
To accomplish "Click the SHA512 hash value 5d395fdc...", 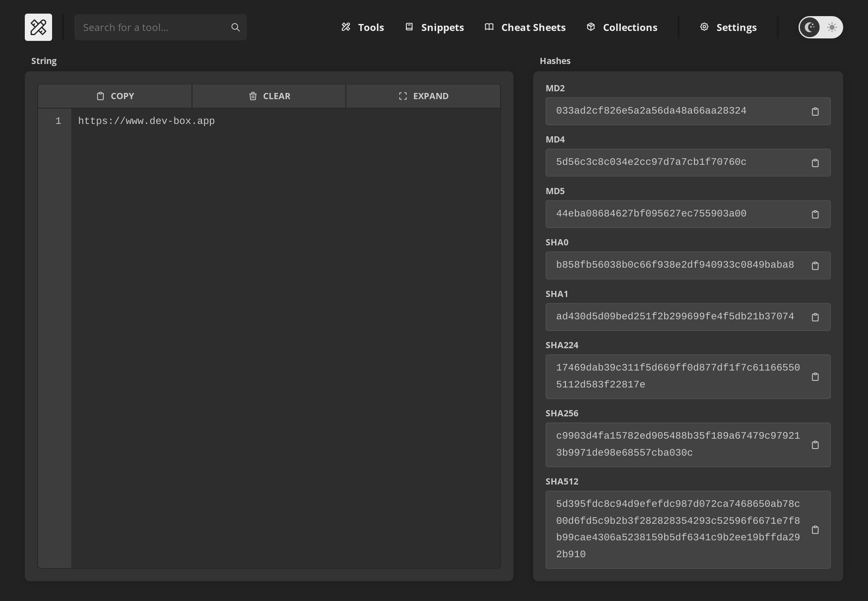I will point(678,529).
